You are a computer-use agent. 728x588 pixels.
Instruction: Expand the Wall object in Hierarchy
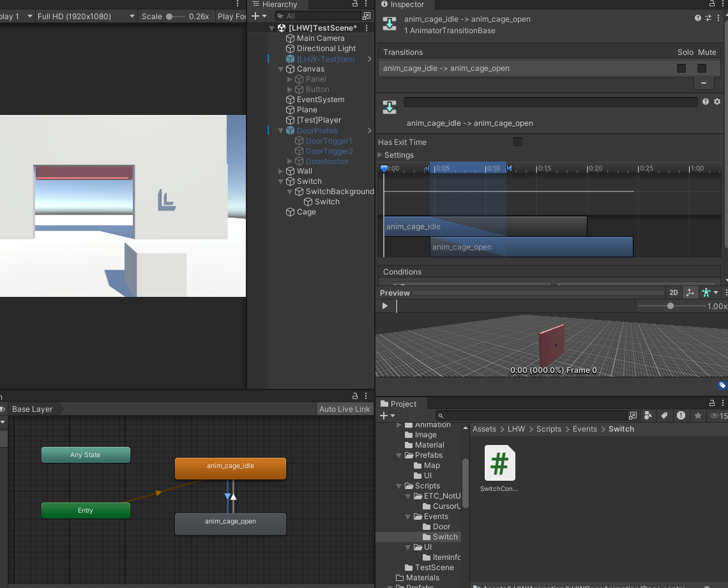[281, 171]
